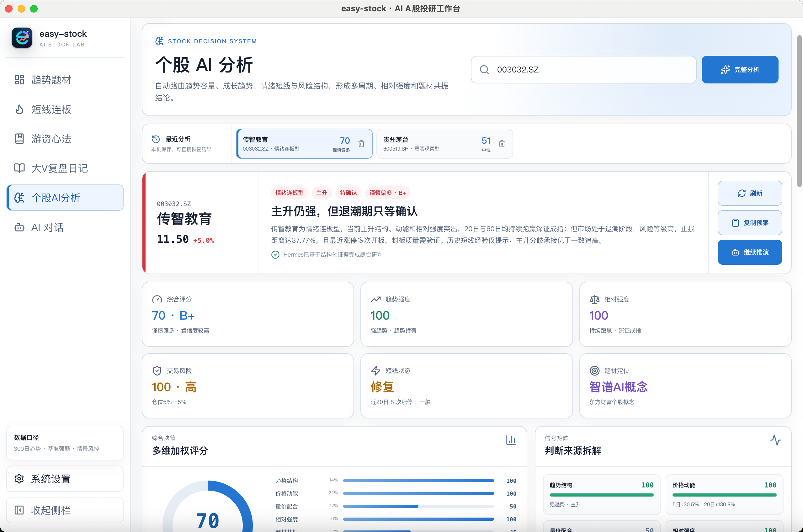The height and width of the screenshot is (532, 803).
Task: Focus the stock code search field
Action: pyautogui.click(x=583, y=70)
